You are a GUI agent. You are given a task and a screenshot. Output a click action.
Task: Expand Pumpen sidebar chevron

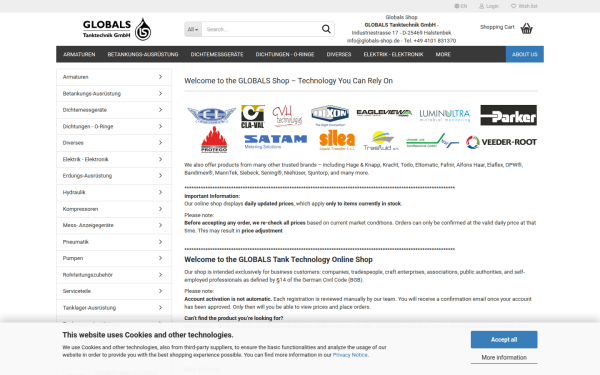click(160, 258)
